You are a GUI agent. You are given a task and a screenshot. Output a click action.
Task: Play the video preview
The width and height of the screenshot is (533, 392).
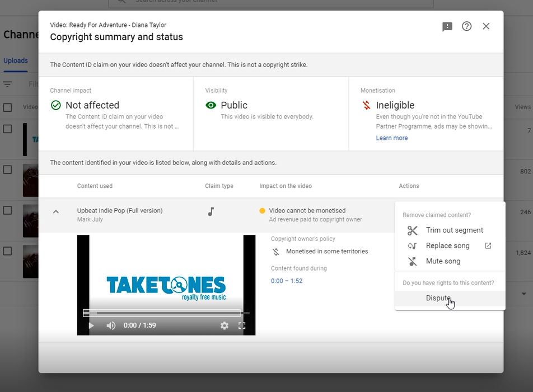[x=91, y=325]
